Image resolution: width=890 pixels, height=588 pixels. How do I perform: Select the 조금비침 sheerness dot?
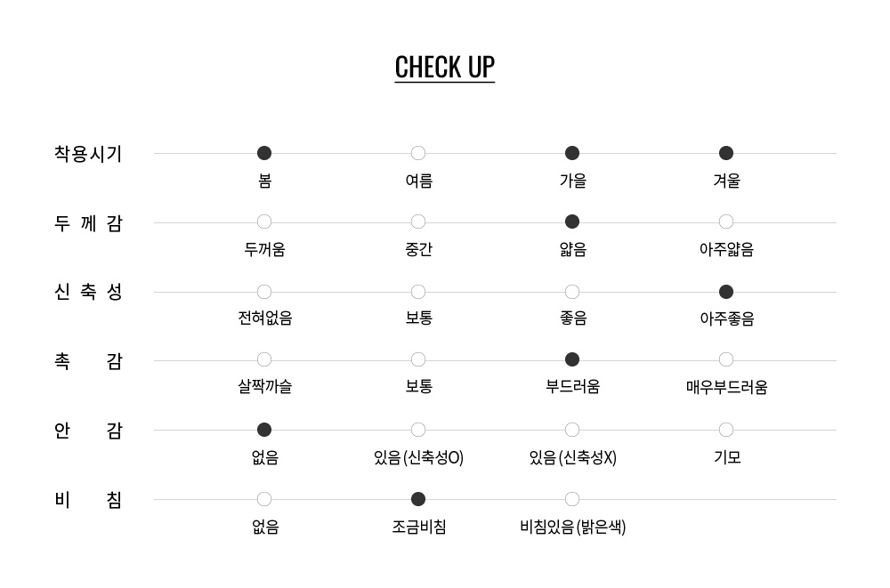pyautogui.click(x=418, y=499)
